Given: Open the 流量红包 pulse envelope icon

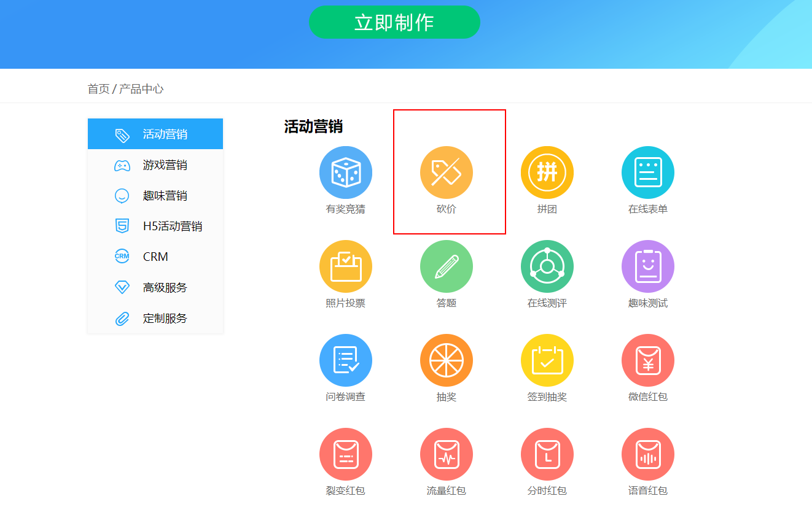Looking at the screenshot, I should (447, 454).
